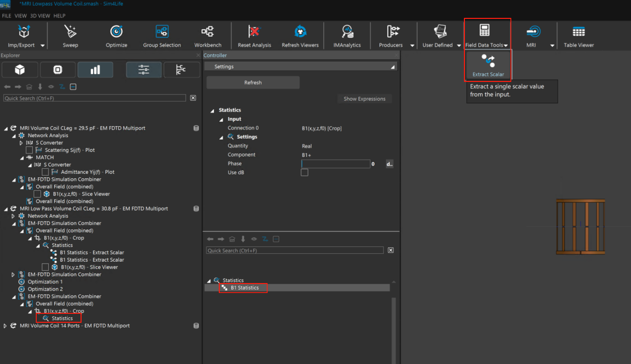
Task: Click the Reset Analysis icon
Action: 255,32
